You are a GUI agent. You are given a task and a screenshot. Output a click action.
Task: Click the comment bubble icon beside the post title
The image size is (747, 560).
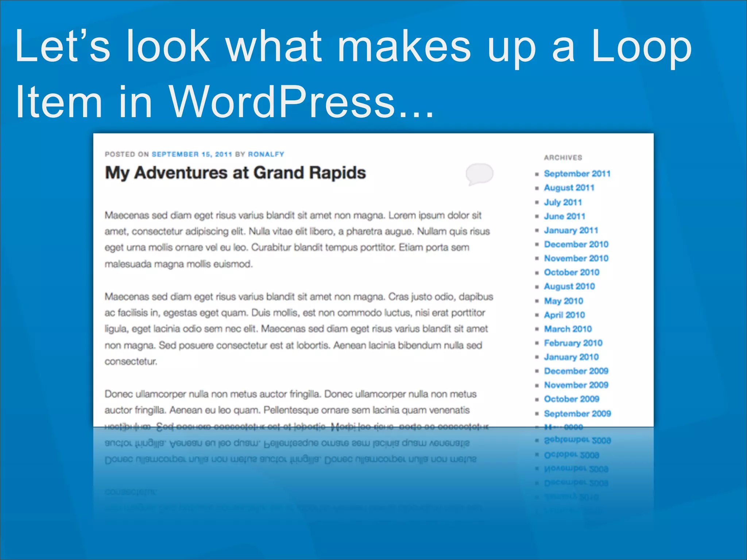tap(479, 174)
